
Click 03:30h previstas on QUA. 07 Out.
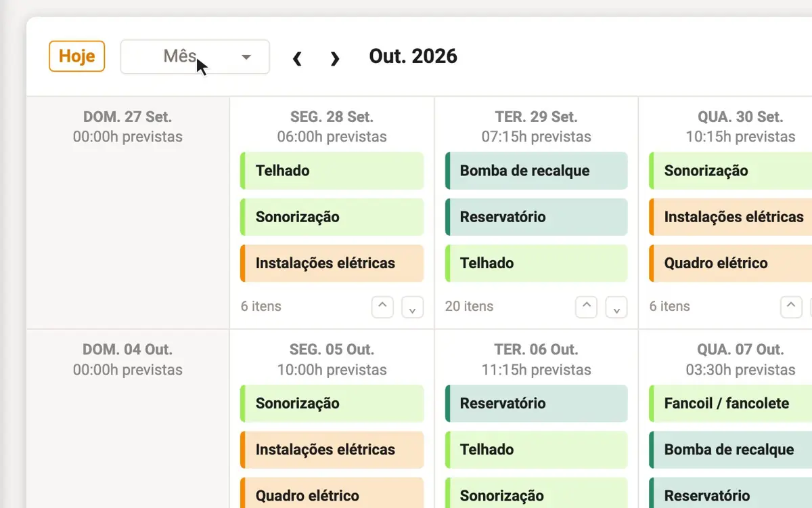(740, 370)
